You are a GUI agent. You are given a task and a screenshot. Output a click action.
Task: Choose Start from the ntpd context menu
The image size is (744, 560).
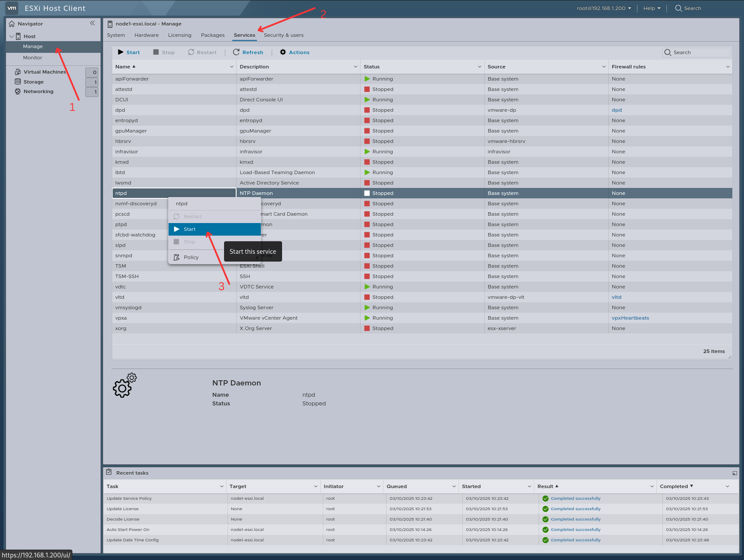click(189, 229)
